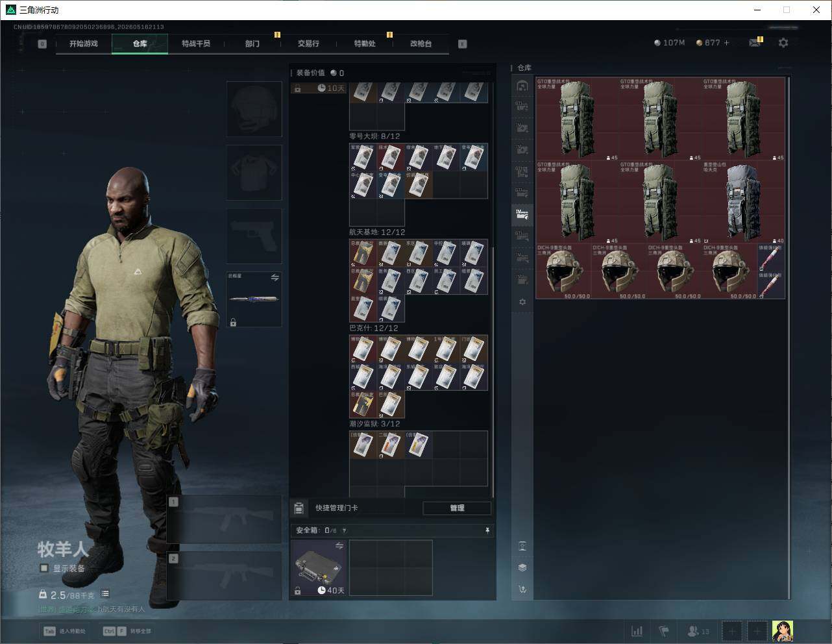
Task: Click the keycard case 10天 timer bar
Action: coord(319,88)
